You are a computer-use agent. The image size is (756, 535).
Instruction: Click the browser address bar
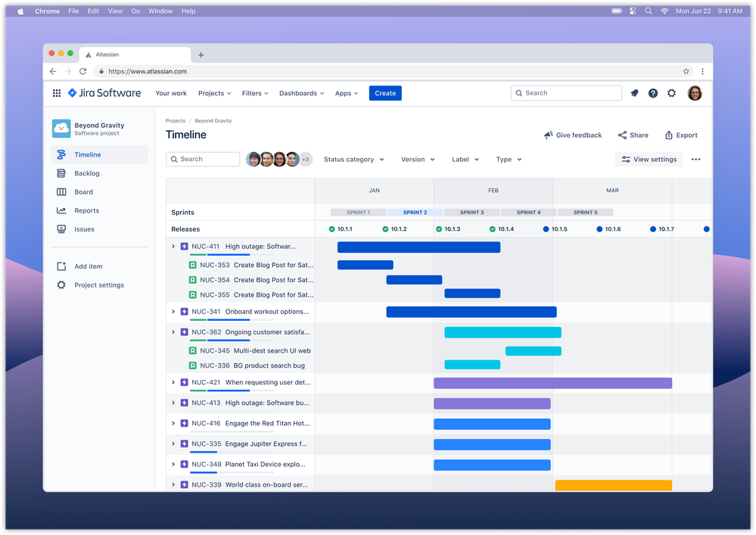click(x=394, y=71)
